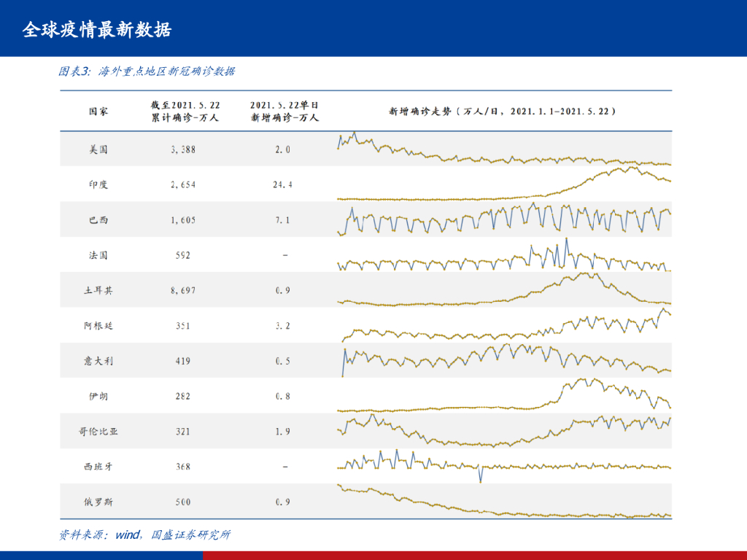Click the slide title 全球疫情最新数据

(97, 30)
